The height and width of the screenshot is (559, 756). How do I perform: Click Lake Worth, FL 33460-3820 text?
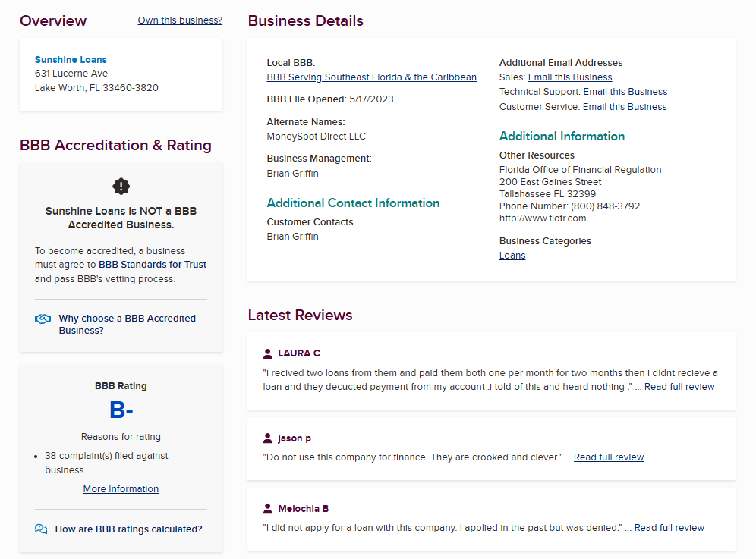pos(96,88)
